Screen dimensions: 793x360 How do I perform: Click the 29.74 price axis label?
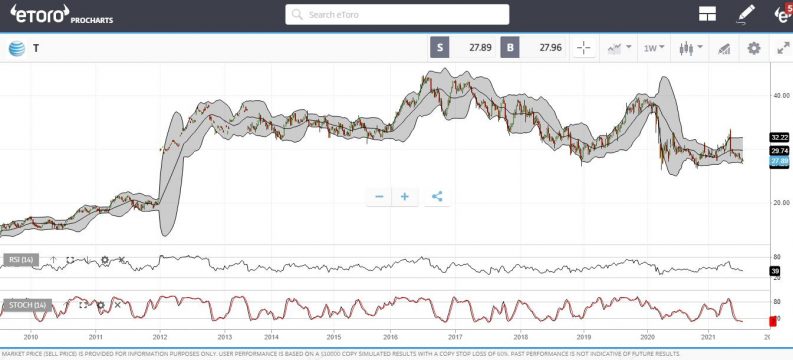[x=779, y=151]
